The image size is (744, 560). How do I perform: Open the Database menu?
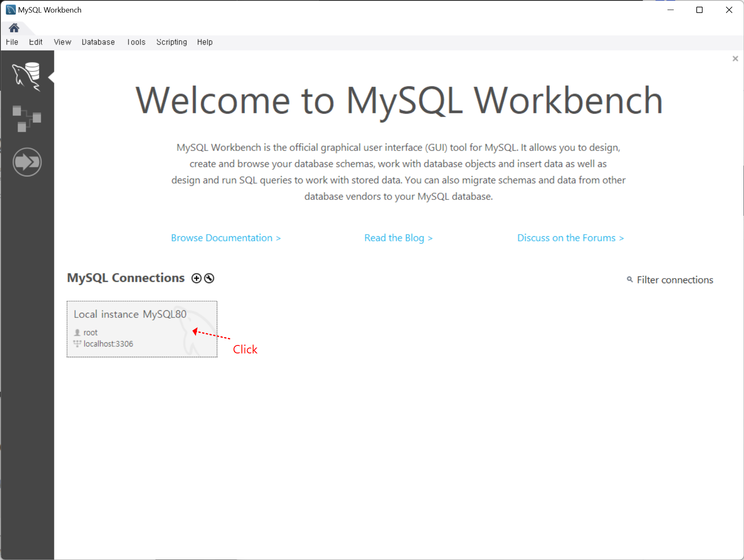tap(98, 42)
